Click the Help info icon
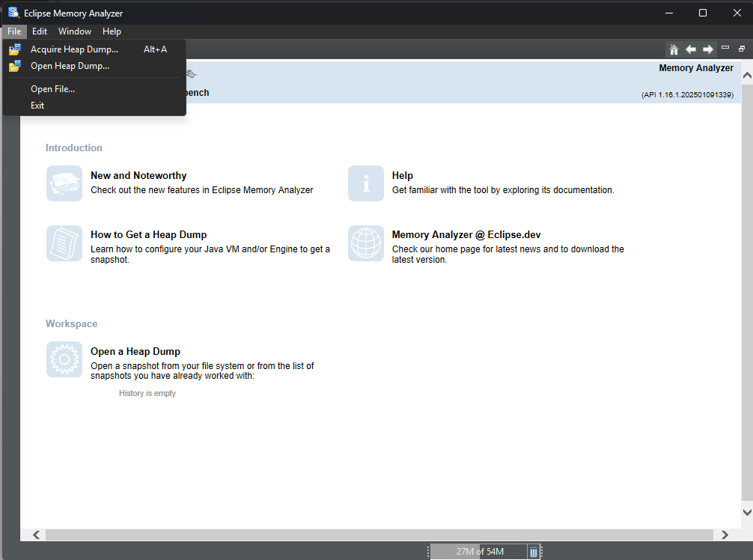Viewport: 753px width, 560px height. pyautogui.click(x=366, y=183)
